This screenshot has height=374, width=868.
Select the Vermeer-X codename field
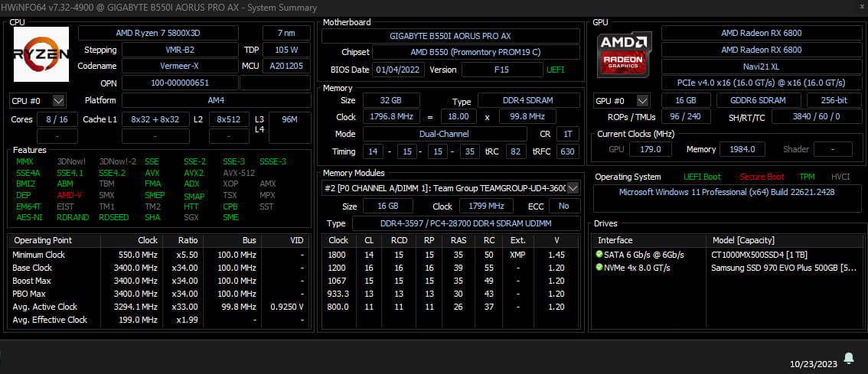(x=180, y=66)
